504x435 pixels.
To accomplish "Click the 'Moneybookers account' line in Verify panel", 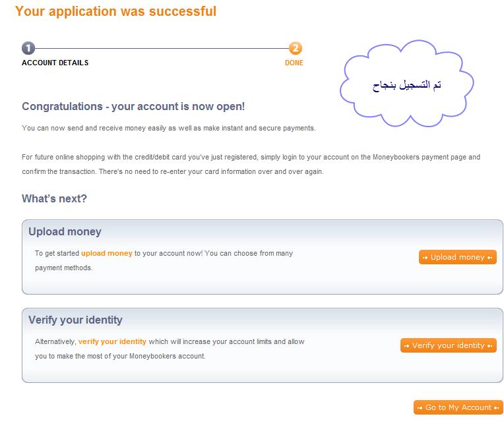I will coord(120,356).
